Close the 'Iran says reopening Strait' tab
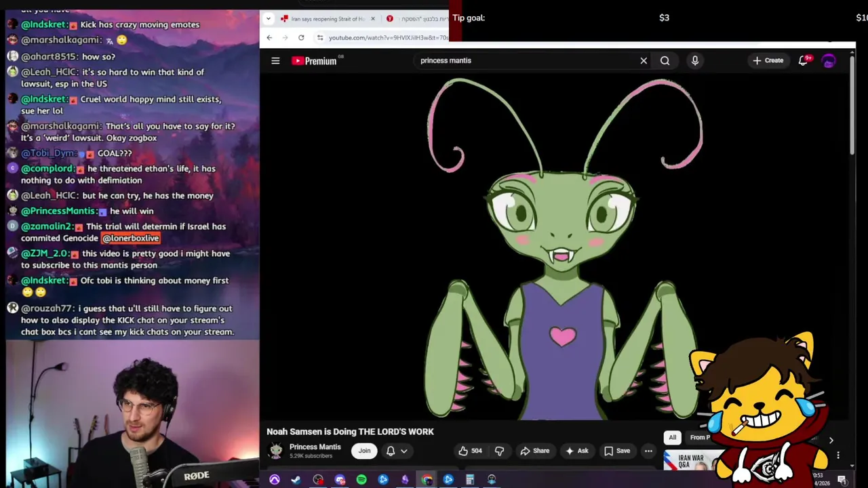 point(372,18)
